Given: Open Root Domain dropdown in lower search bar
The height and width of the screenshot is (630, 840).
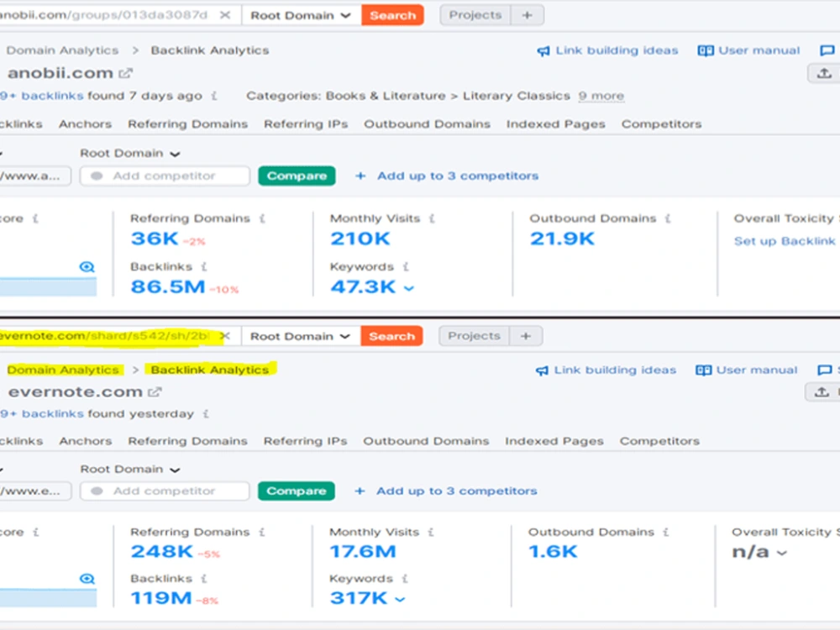Looking at the screenshot, I should point(300,337).
